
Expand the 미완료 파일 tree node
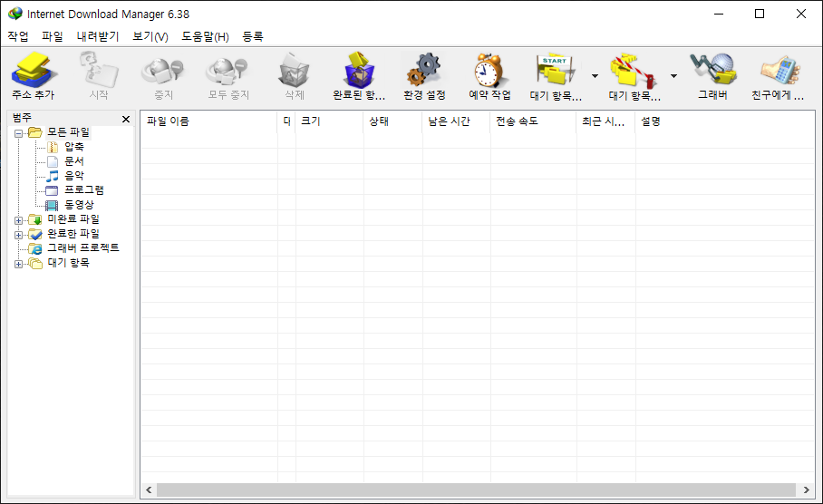tap(18, 220)
